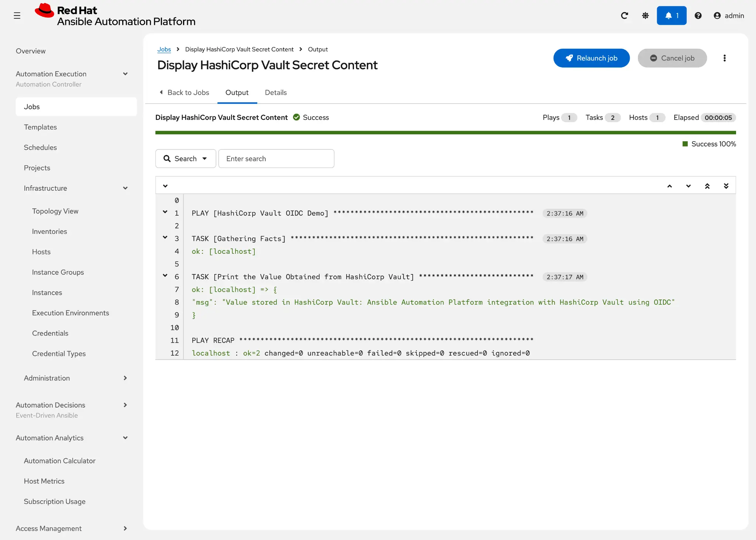This screenshot has width=756, height=540.
Task: Open Host Metrics
Action: [44, 481]
